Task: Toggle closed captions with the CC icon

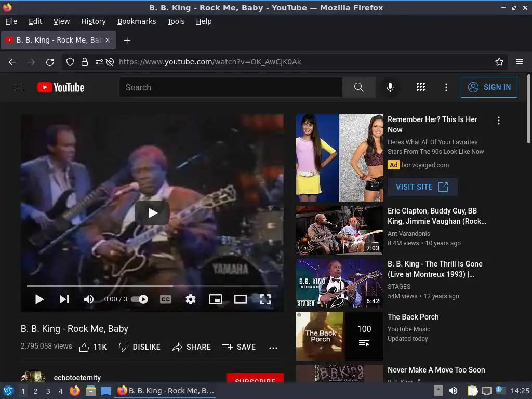Action: click(x=166, y=299)
